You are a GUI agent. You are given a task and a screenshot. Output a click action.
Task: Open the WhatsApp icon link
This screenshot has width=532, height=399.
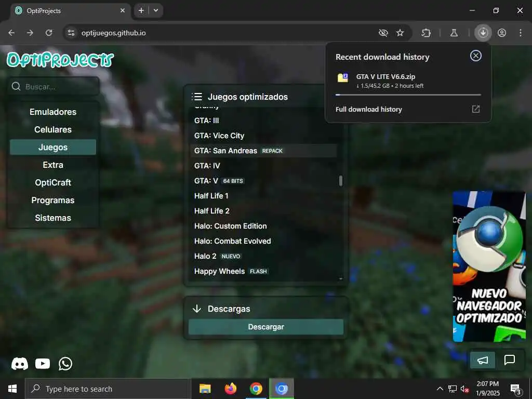click(x=65, y=364)
